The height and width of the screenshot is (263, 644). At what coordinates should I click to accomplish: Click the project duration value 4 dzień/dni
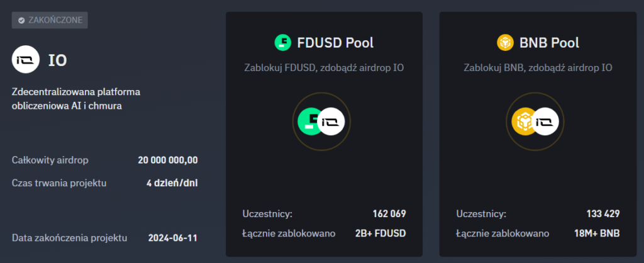(172, 184)
